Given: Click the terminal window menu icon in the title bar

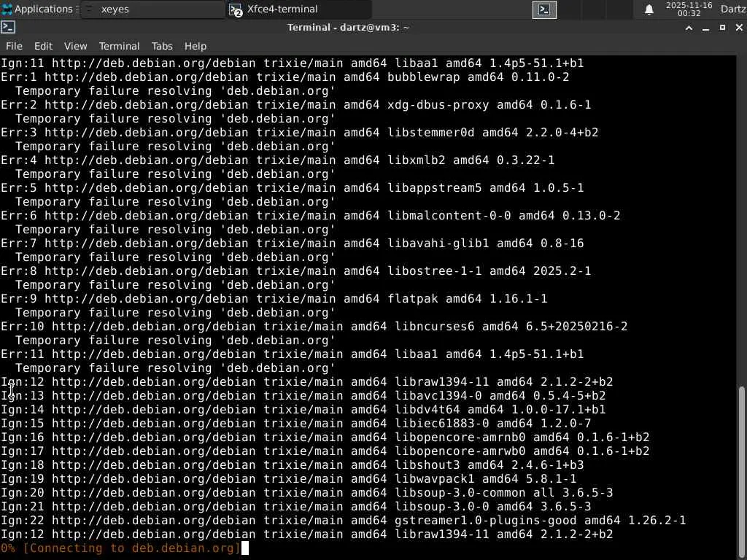Looking at the screenshot, I should point(7,27).
